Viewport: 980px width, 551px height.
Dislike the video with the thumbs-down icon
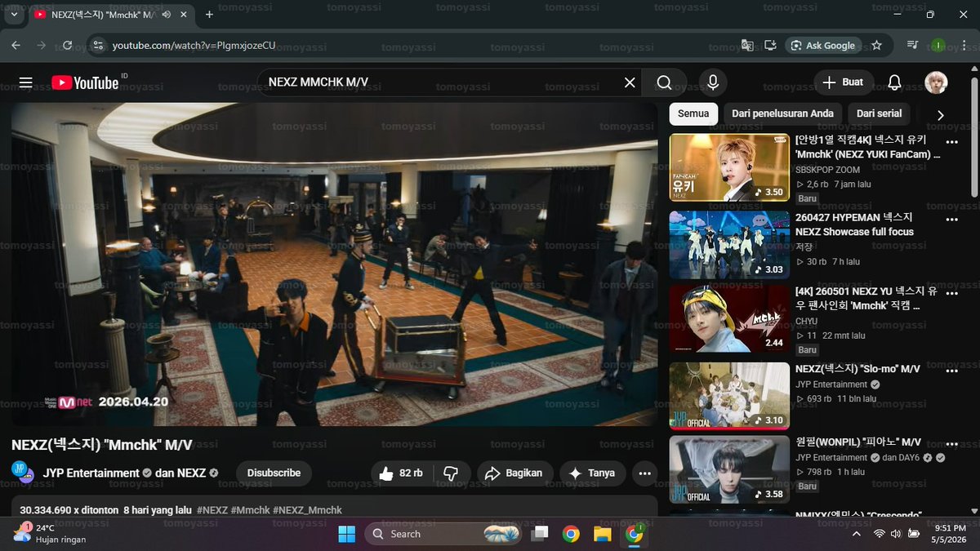point(451,473)
